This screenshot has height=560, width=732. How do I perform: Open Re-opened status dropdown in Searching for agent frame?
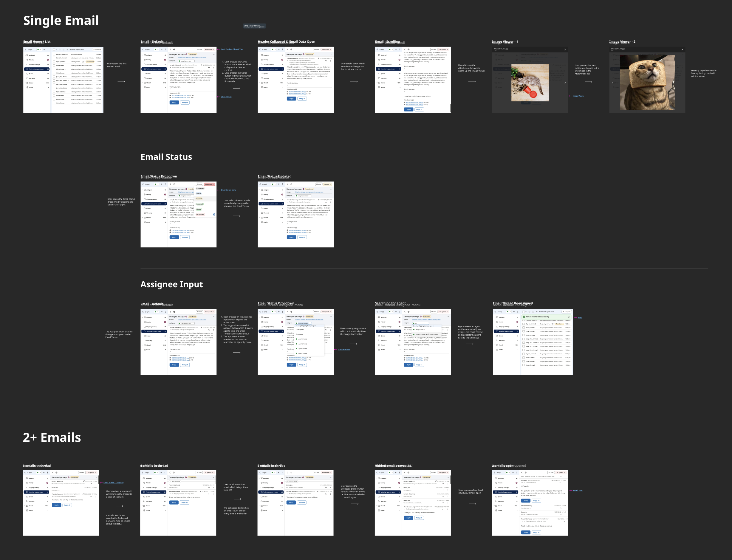(x=444, y=312)
